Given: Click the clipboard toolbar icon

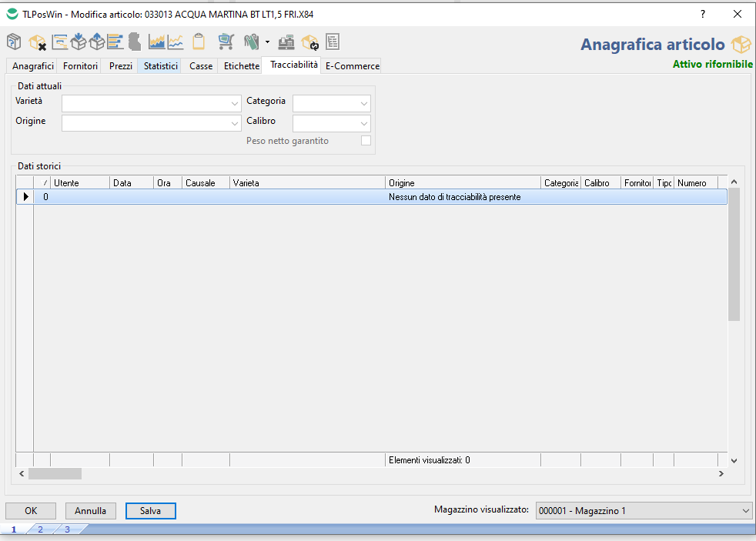Looking at the screenshot, I should pos(199,42).
